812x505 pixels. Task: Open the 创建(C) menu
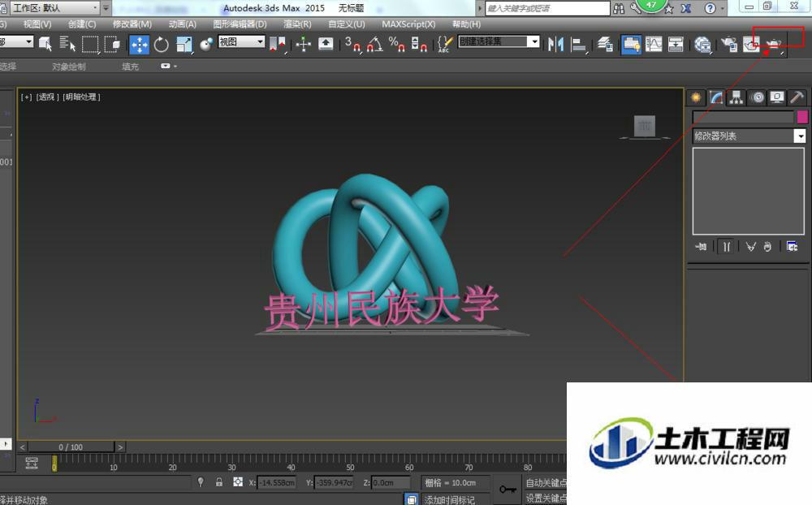[x=82, y=24]
